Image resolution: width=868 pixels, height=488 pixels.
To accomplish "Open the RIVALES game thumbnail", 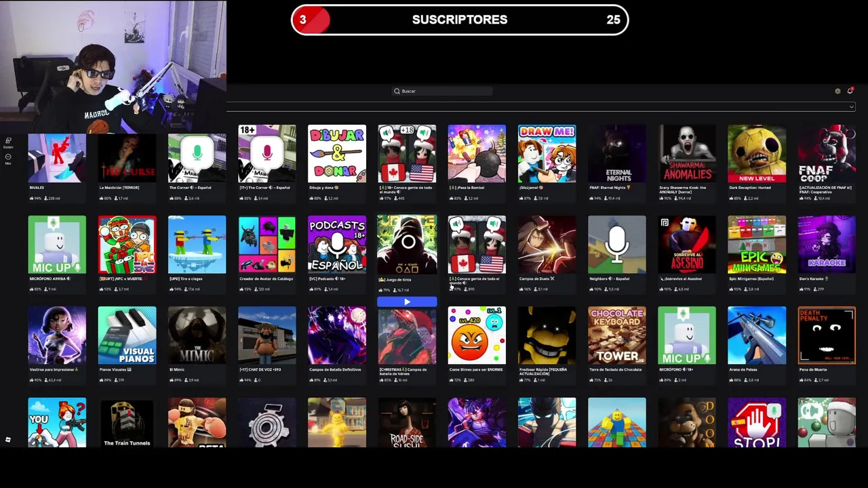I will (x=57, y=158).
